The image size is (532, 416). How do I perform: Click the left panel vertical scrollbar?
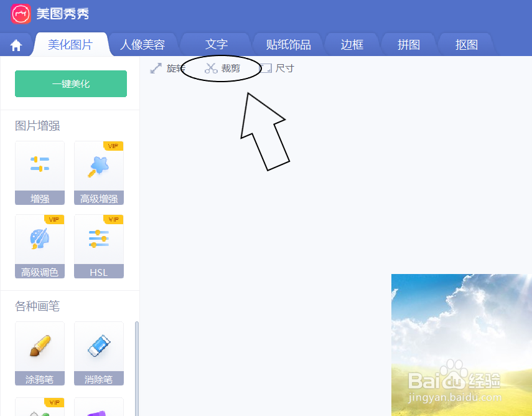coord(137,369)
